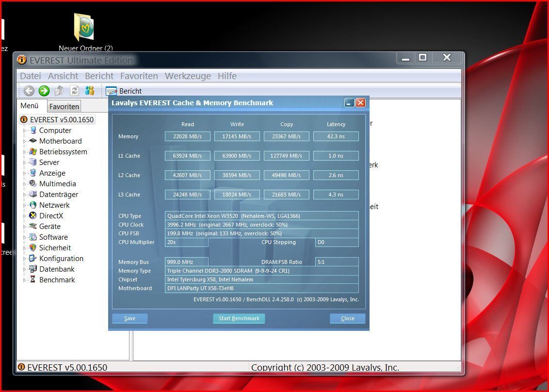The image size is (549, 392).
Task: Click the L3 Cache Write value 18024 MB/s
Action: 237,195
